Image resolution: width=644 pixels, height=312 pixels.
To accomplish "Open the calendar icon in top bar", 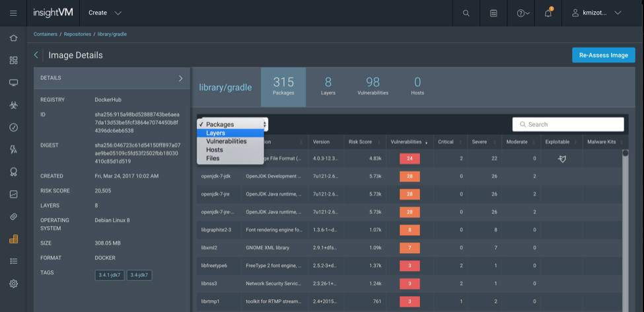I will pyautogui.click(x=493, y=13).
